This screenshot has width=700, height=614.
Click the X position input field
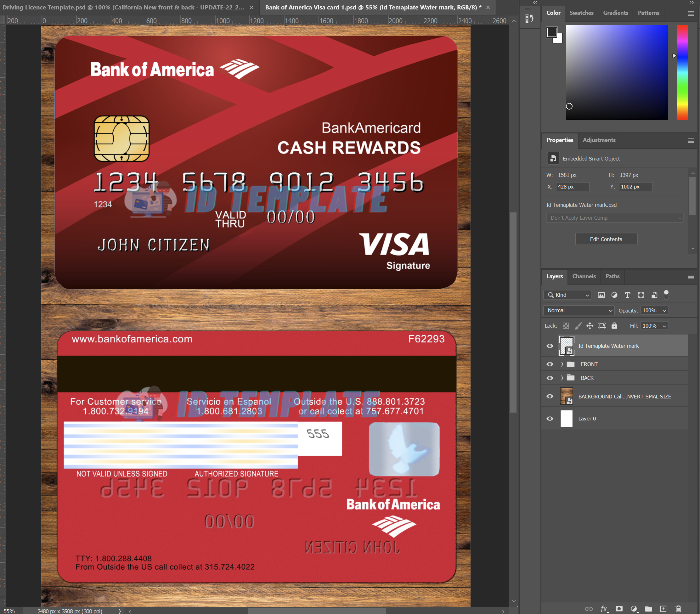(x=573, y=187)
